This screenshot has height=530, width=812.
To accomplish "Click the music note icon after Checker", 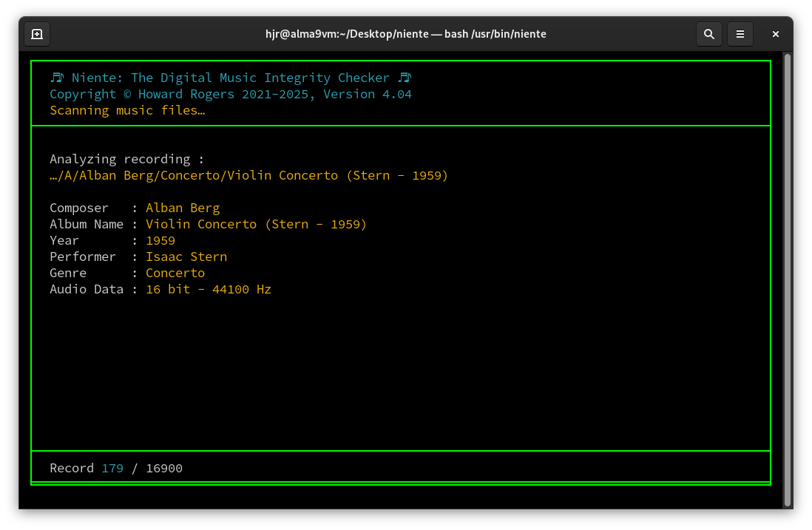I will (x=404, y=78).
